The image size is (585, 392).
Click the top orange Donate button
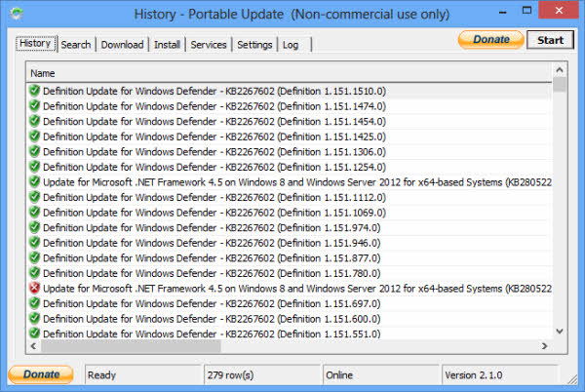pos(491,40)
